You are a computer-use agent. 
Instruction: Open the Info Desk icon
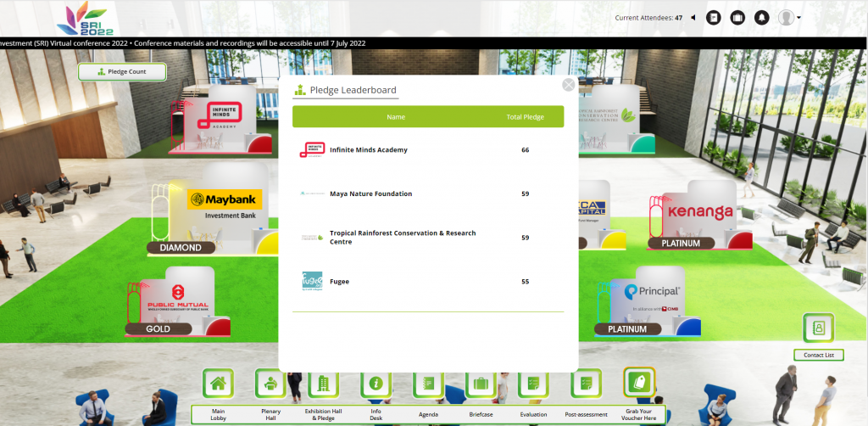coord(376,384)
